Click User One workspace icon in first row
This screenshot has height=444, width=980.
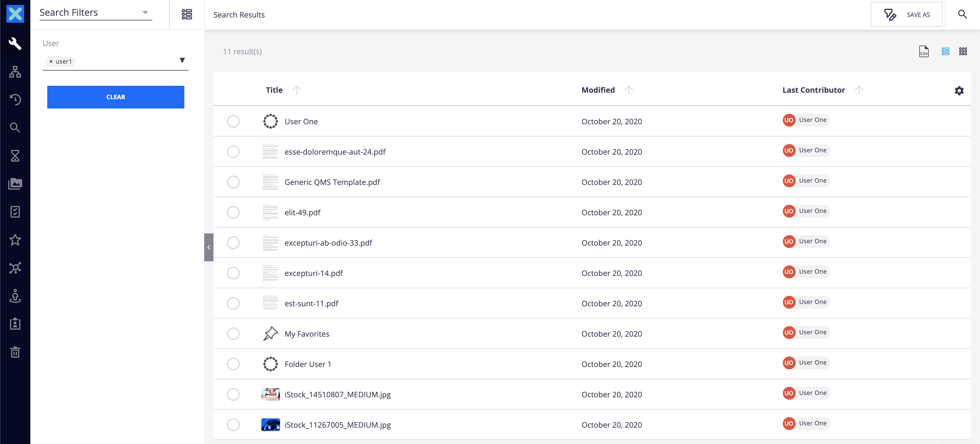coord(270,121)
